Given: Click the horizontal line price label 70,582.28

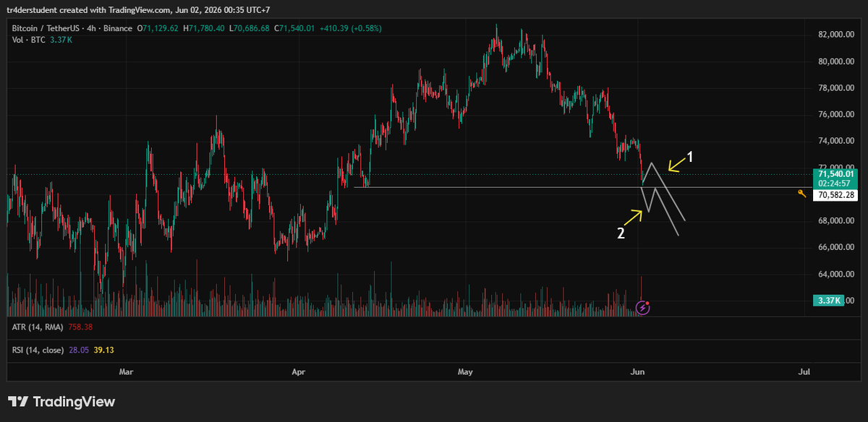Looking at the screenshot, I should pos(837,195).
